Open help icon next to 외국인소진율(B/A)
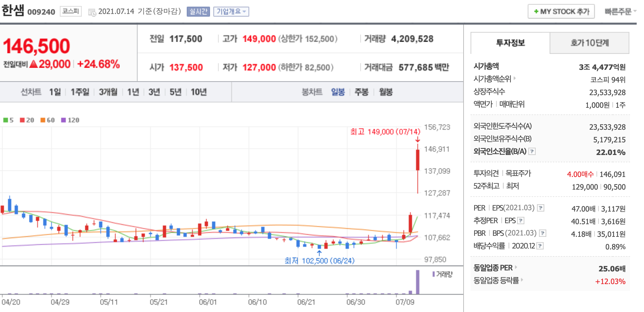 point(532,151)
